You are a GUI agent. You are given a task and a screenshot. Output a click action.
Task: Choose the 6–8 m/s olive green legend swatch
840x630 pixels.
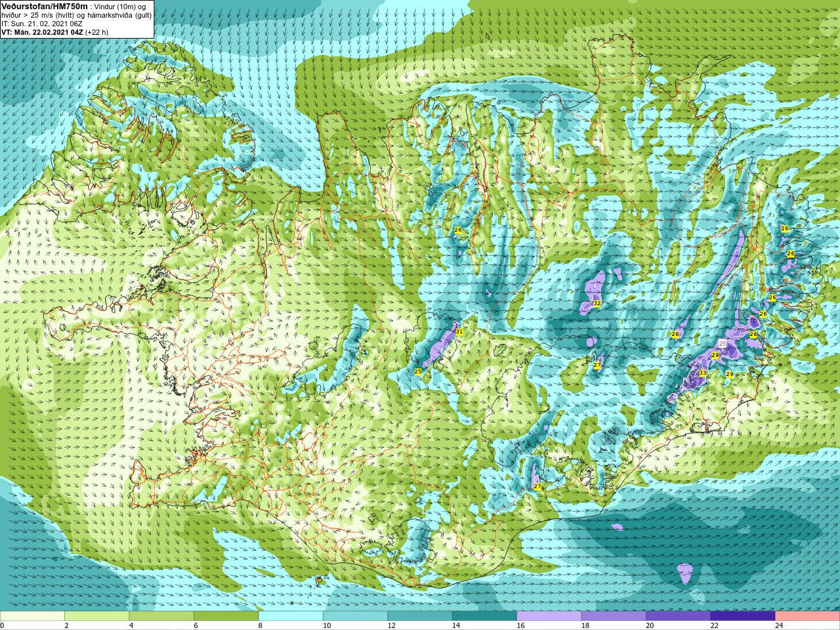click(226, 616)
